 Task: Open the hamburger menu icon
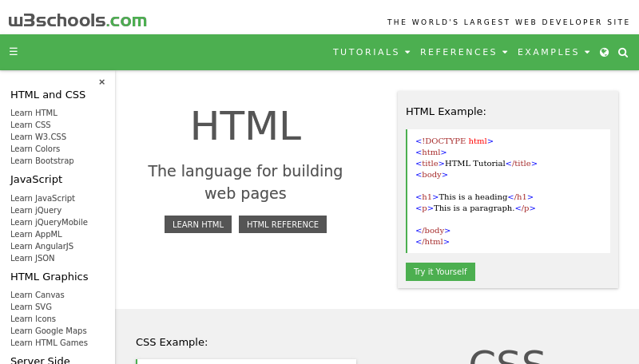pyautogui.click(x=14, y=52)
